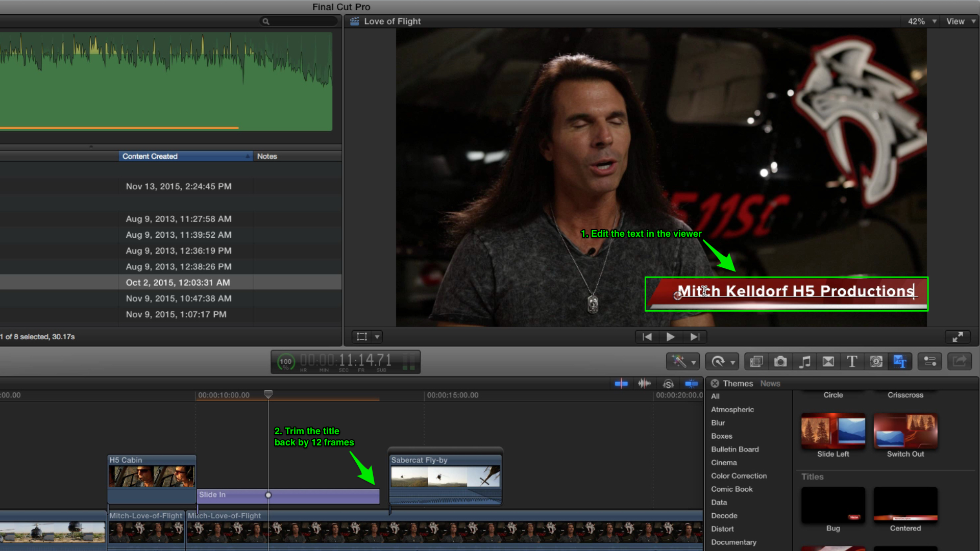Toggle audio skimming waveform button

(645, 384)
